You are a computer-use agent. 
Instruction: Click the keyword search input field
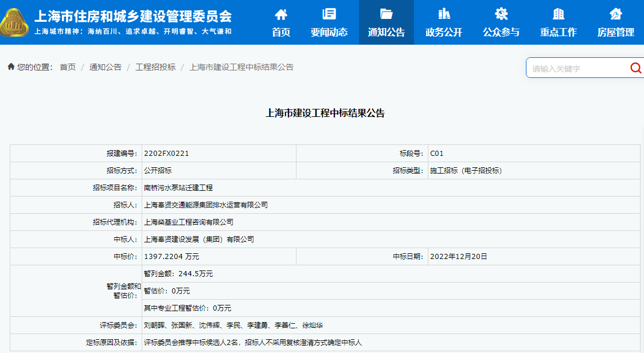(576, 68)
